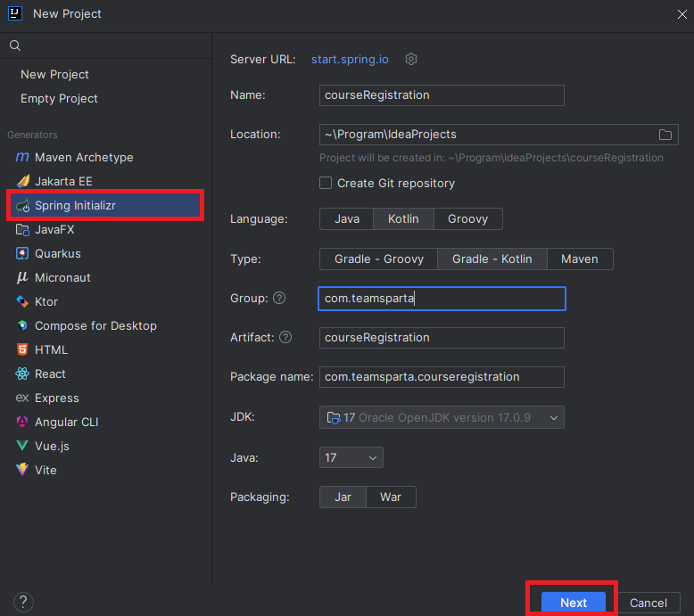Screen dimensions: 694x616
Task: Click the Name input field
Action: click(x=442, y=95)
